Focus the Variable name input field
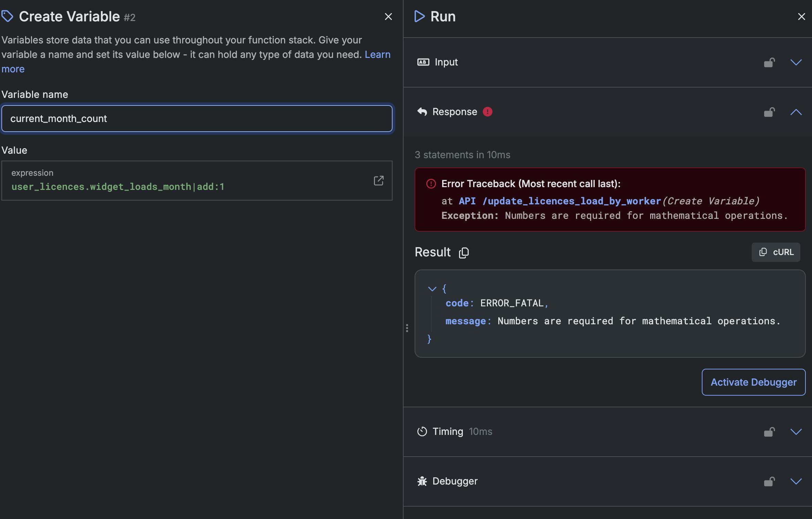 (x=197, y=119)
